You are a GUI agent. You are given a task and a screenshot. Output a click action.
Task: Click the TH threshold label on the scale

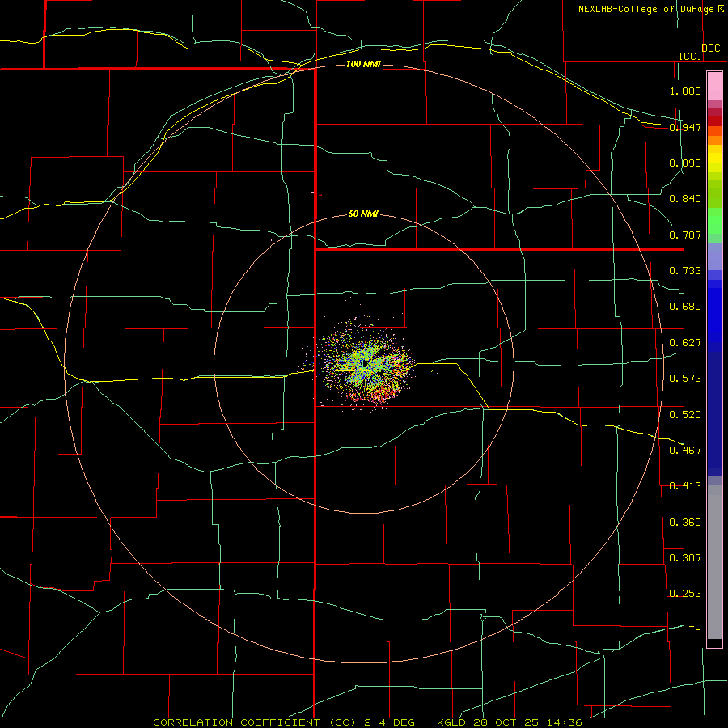tap(695, 630)
